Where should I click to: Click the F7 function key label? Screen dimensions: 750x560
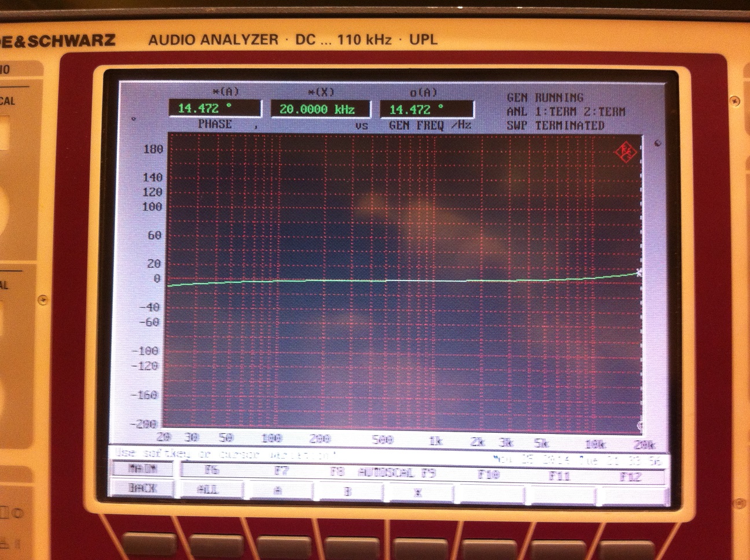pyautogui.click(x=281, y=471)
